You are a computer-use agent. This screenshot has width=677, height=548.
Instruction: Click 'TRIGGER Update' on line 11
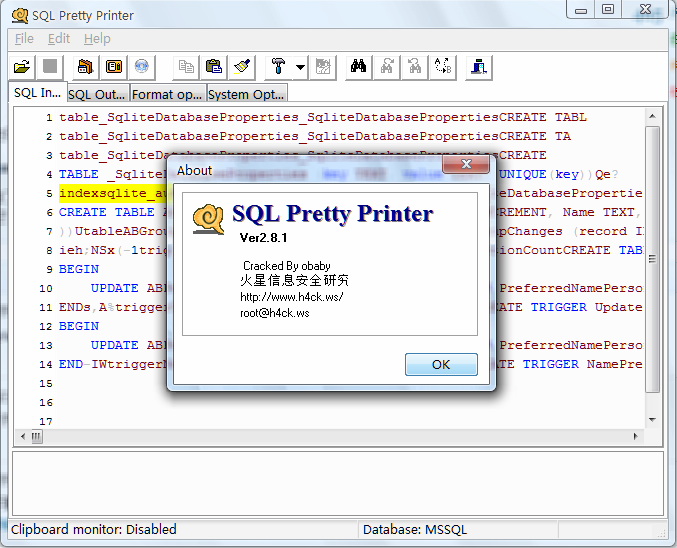(586, 307)
